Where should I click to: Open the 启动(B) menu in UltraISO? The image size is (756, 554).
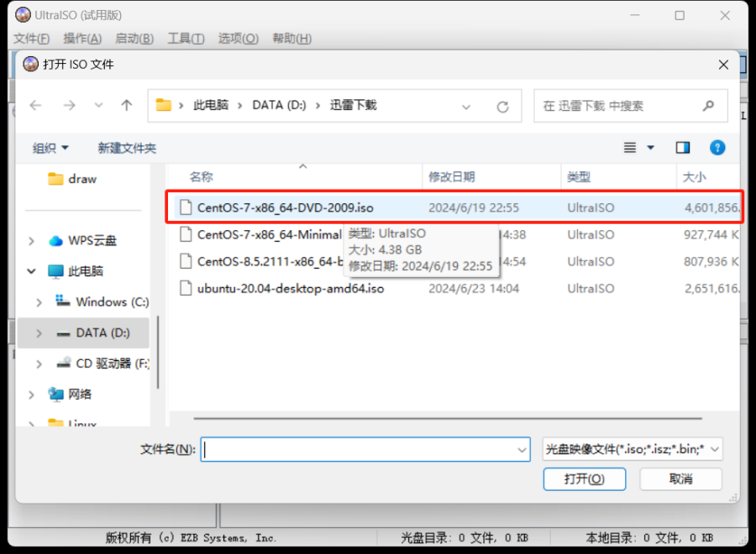pyautogui.click(x=134, y=39)
